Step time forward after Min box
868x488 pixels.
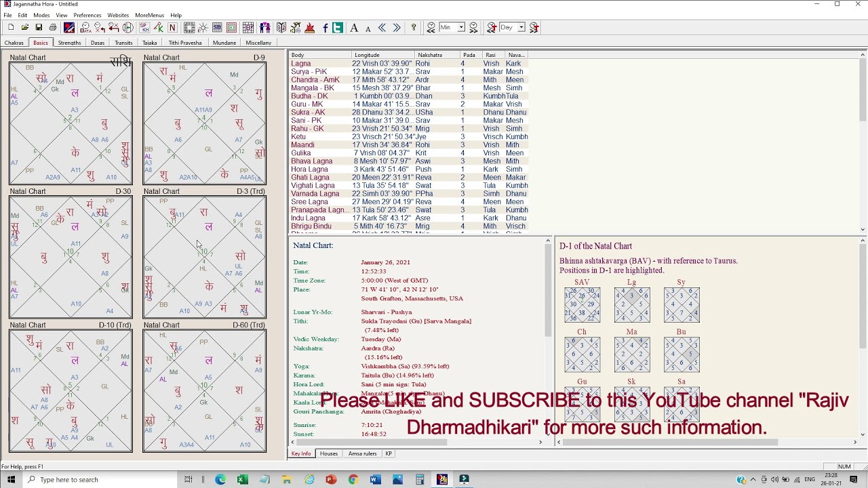pos(473,28)
